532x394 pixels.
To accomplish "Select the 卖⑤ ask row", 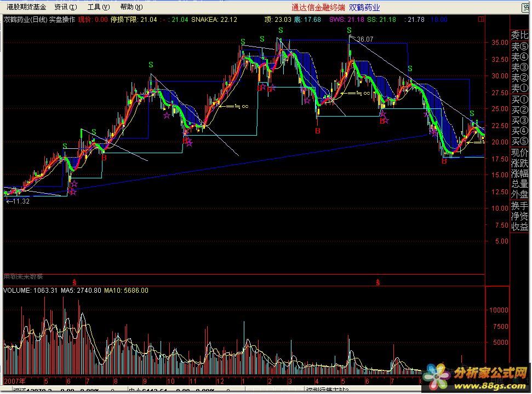I will point(519,46).
